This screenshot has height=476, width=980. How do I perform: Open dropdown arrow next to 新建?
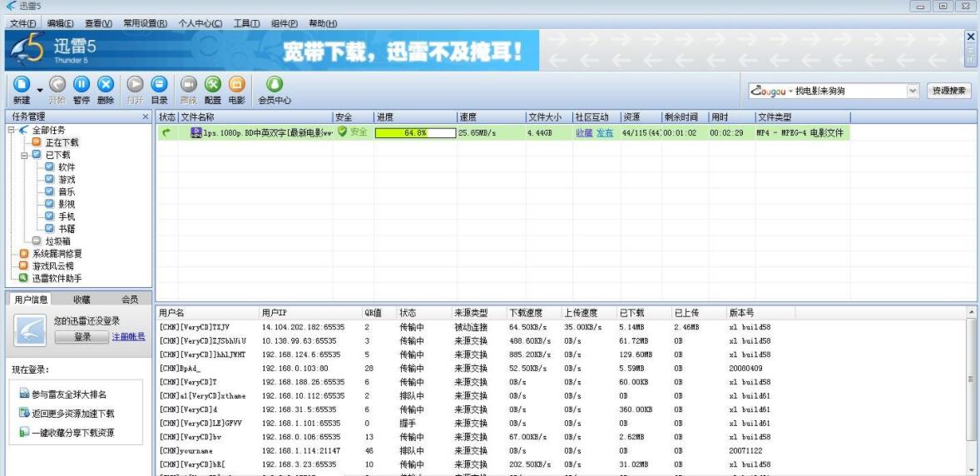click(40, 90)
